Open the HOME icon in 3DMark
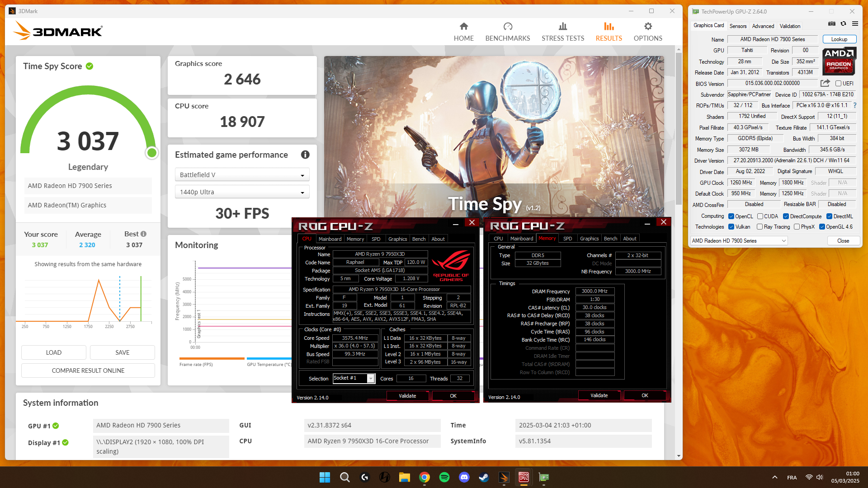The height and width of the screenshot is (488, 868). point(464,27)
